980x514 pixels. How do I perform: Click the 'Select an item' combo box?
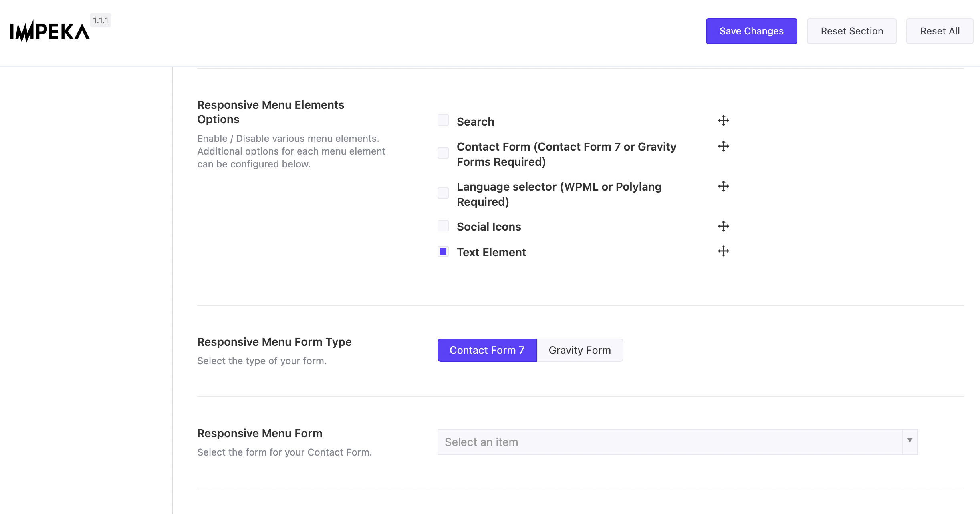(x=669, y=442)
